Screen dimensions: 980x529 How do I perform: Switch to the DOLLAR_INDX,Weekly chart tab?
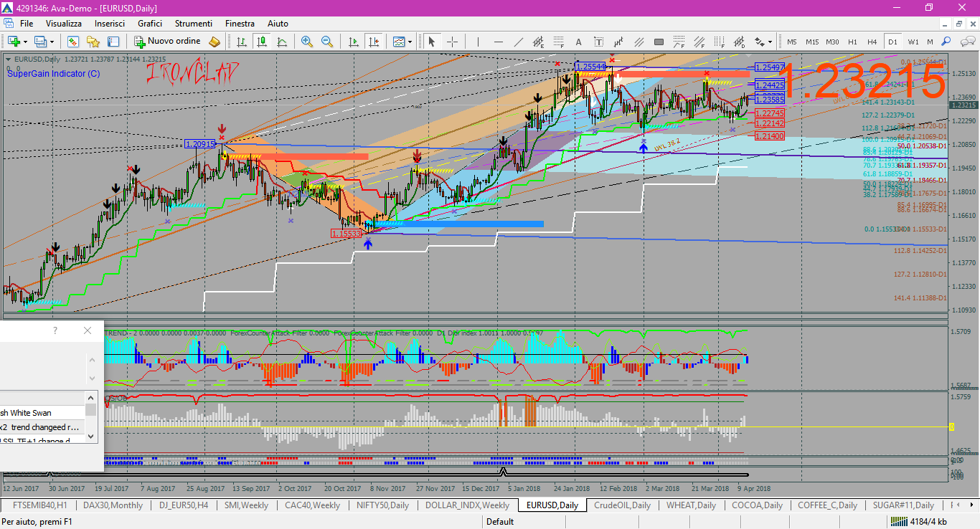point(467,505)
